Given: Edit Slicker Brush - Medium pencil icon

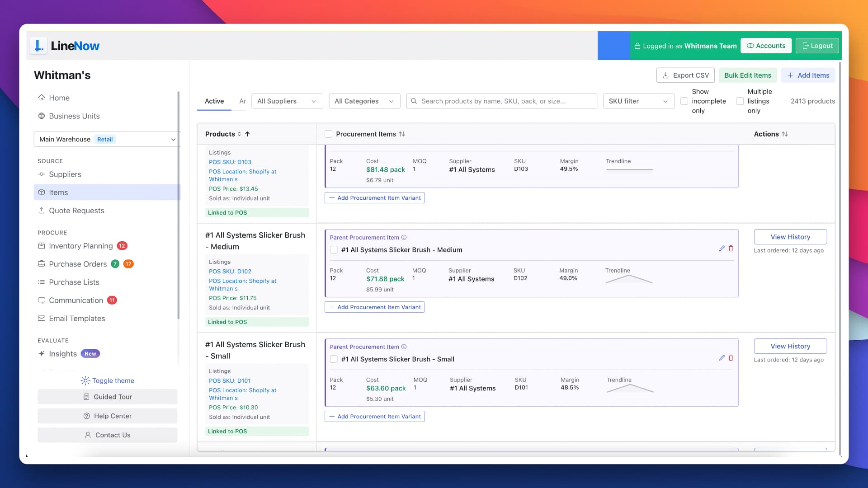Looking at the screenshot, I should [722, 249].
